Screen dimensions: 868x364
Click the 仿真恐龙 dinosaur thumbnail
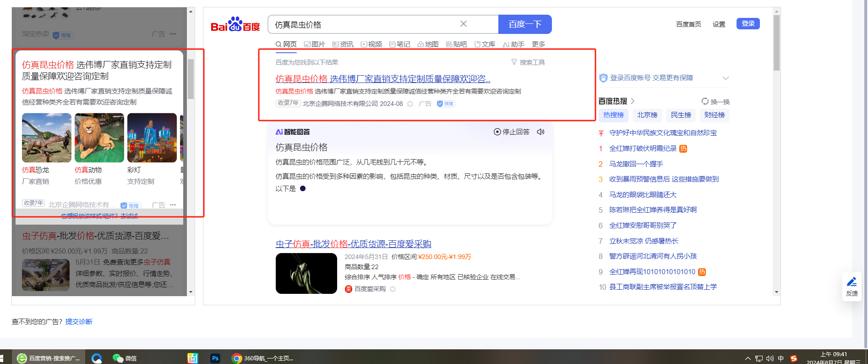[47, 138]
